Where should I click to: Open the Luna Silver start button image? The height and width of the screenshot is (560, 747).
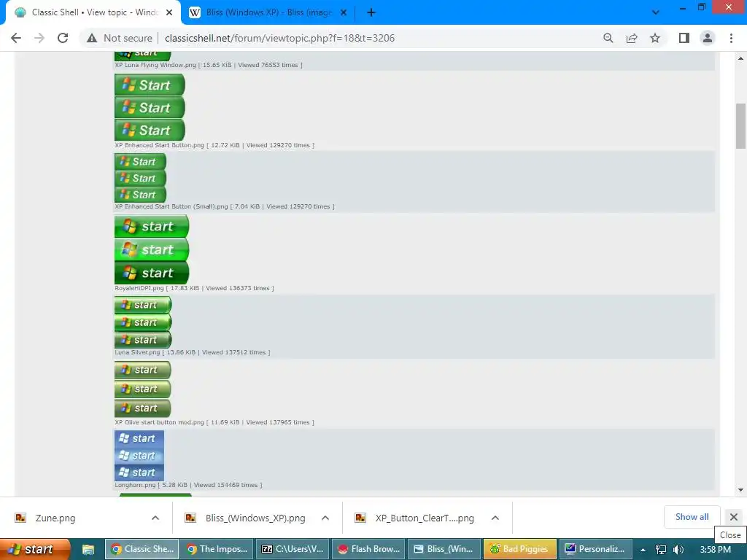(x=143, y=322)
